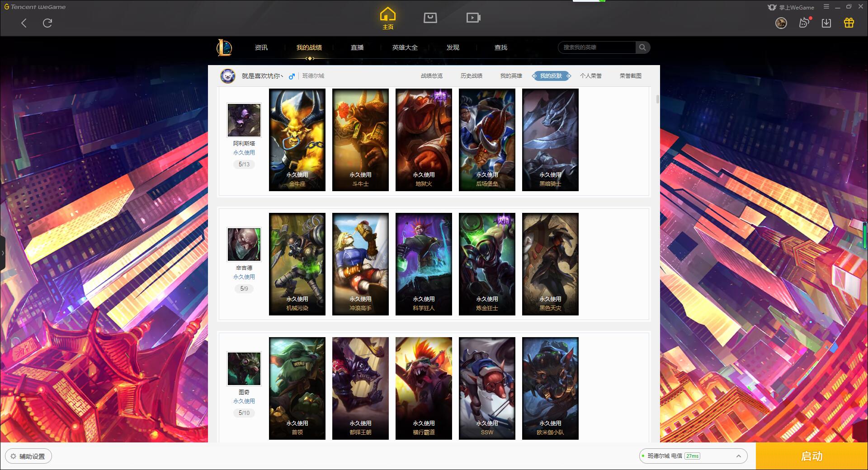868x470 pixels.
Task: Switch to the 荣誉截图 tab
Action: coord(631,76)
